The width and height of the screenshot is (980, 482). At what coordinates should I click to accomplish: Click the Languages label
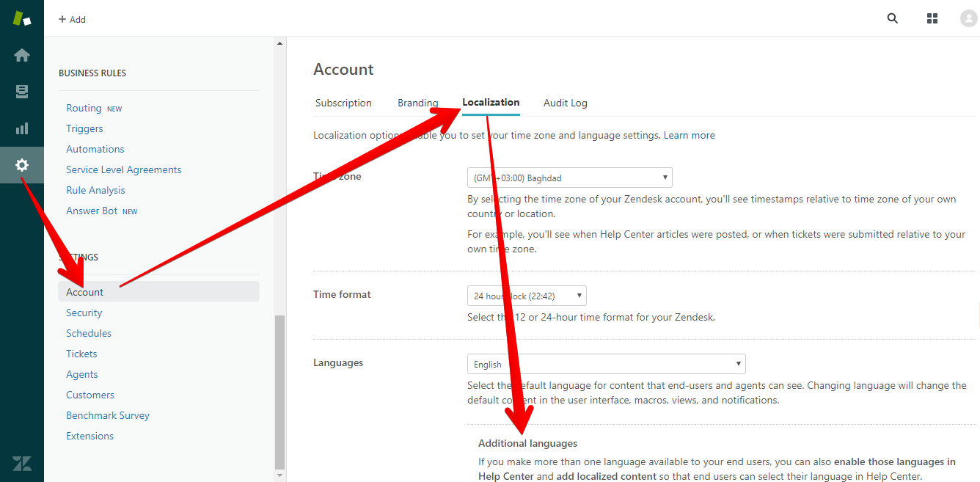click(338, 362)
